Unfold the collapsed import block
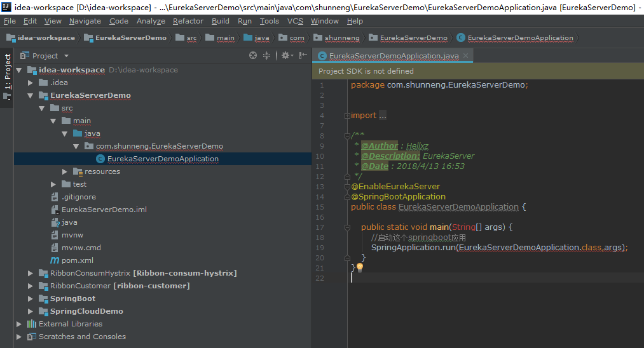The image size is (644, 348). (x=347, y=116)
